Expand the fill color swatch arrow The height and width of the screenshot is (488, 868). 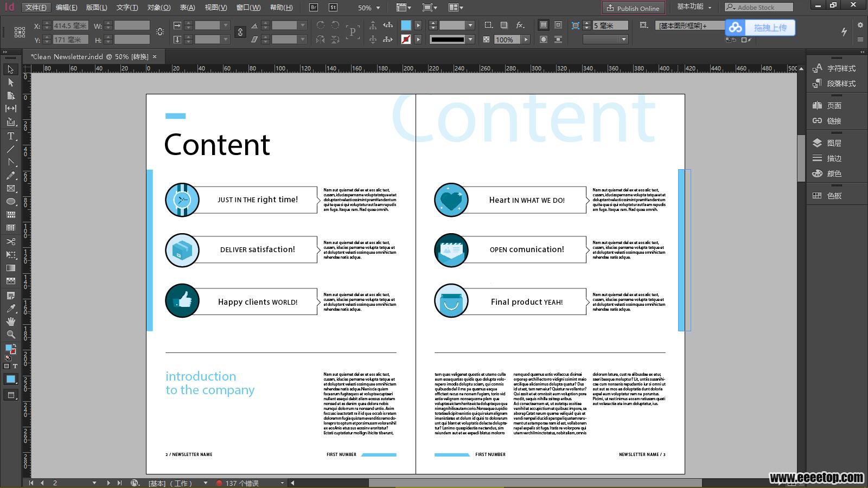pos(418,25)
